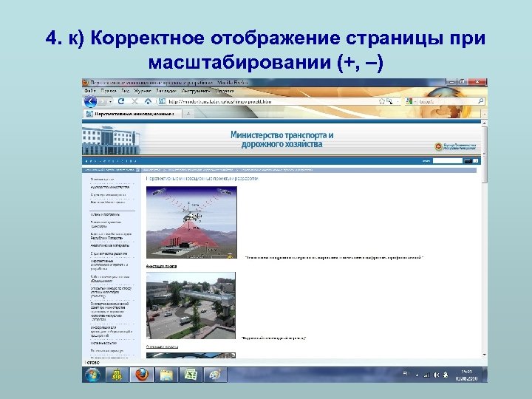The height and width of the screenshot is (399, 532).
Task: Submit the site search dark button
Action: point(468,161)
